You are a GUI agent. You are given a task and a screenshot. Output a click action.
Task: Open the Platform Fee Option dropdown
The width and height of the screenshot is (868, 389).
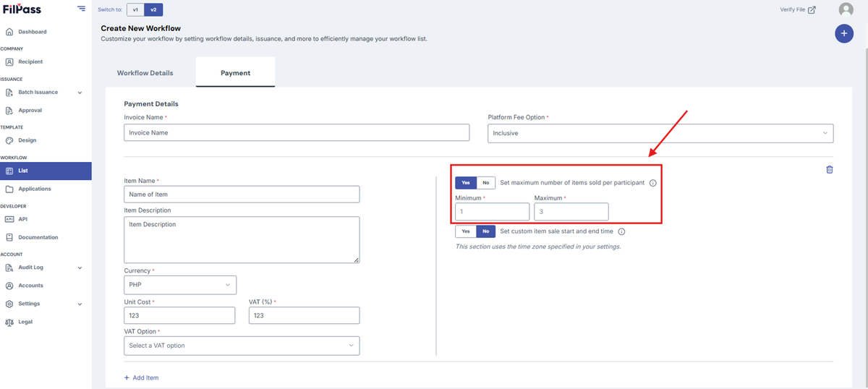[x=660, y=133]
